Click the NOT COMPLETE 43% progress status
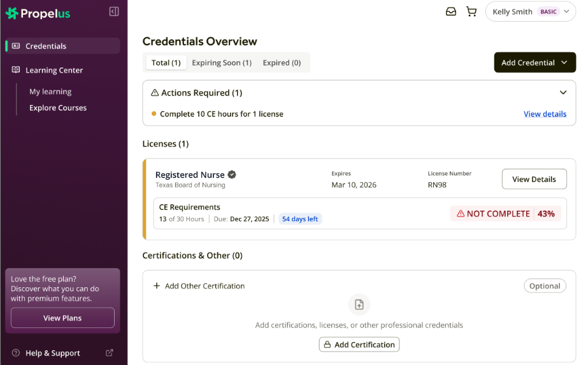 (505, 213)
